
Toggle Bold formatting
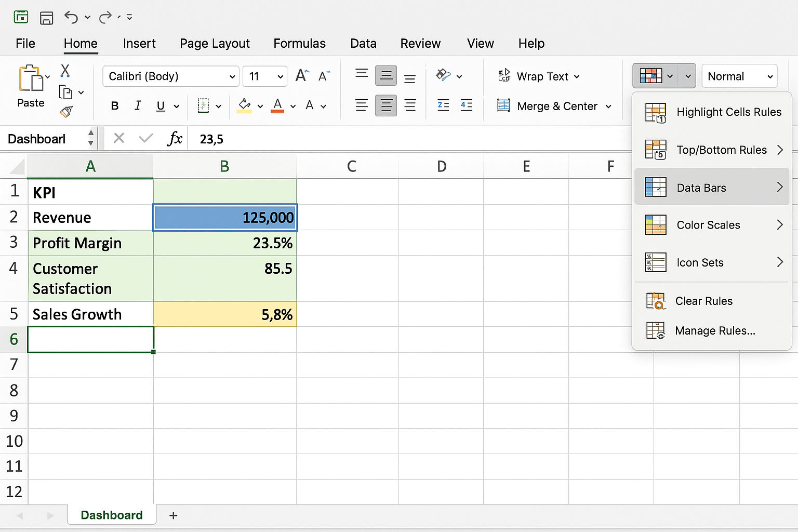click(115, 106)
